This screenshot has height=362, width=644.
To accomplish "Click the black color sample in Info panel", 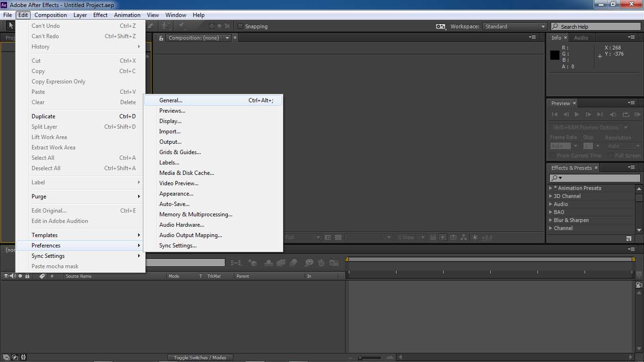I will tap(555, 55).
